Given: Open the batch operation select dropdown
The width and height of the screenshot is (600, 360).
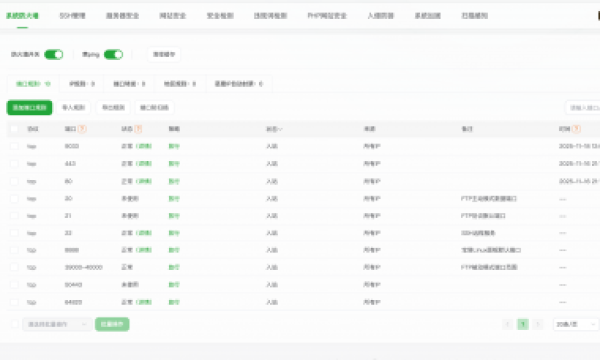Looking at the screenshot, I should tap(57, 324).
